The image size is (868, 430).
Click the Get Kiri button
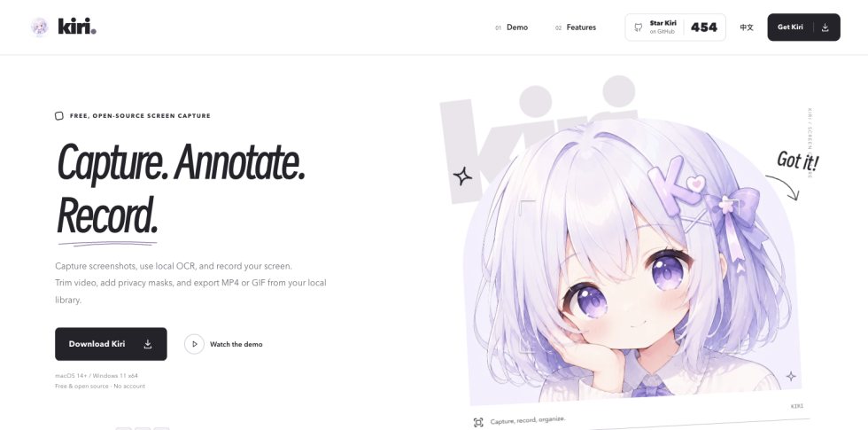tap(803, 27)
